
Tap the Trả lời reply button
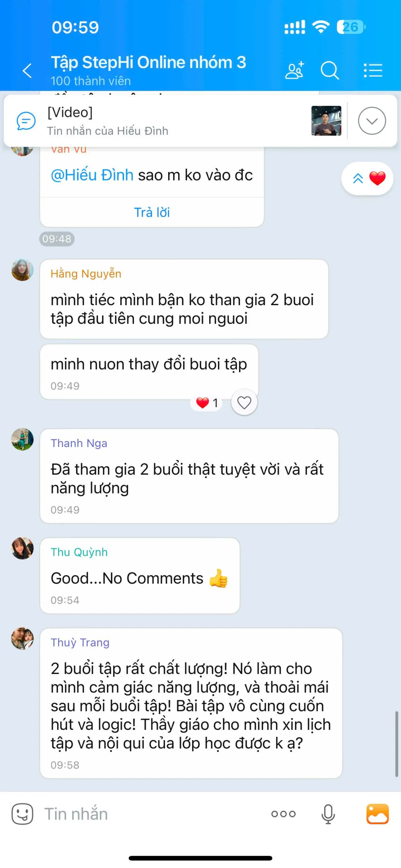tap(152, 212)
